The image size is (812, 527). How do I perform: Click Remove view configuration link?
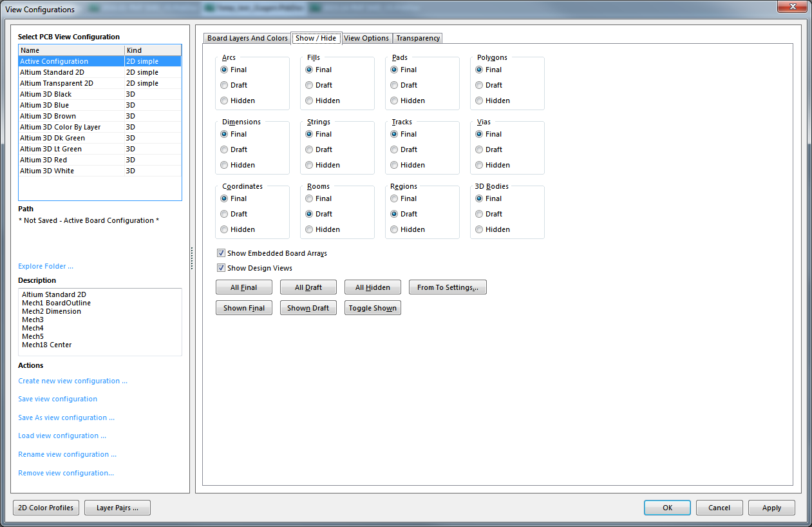66,473
